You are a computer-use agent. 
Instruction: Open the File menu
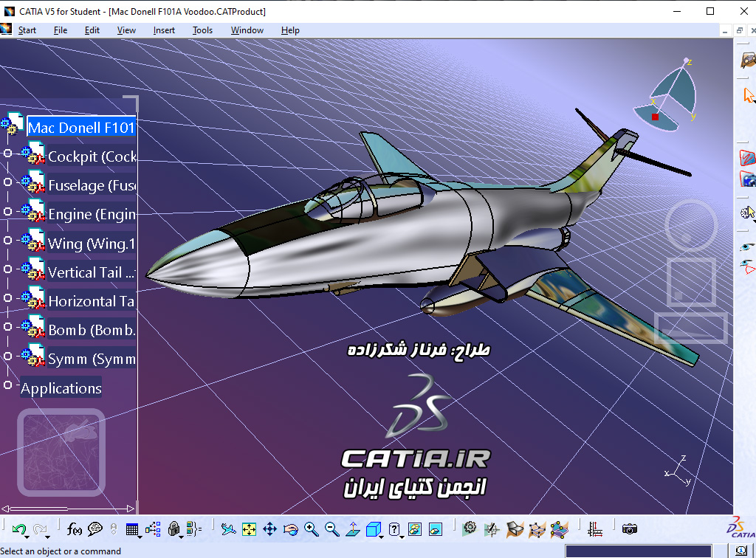(x=61, y=30)
